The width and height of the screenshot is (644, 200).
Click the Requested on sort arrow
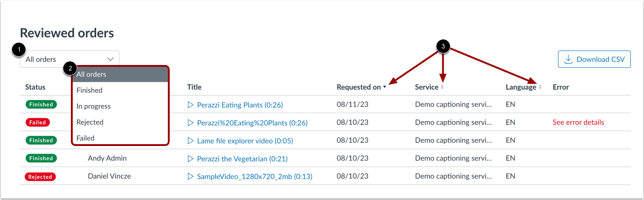click(385, 87)
